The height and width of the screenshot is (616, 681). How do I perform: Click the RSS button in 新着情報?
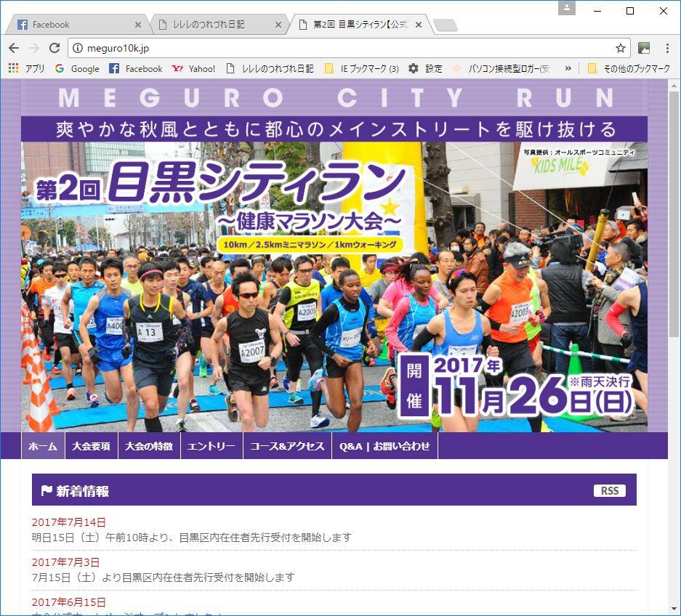(x=609, y=490)
